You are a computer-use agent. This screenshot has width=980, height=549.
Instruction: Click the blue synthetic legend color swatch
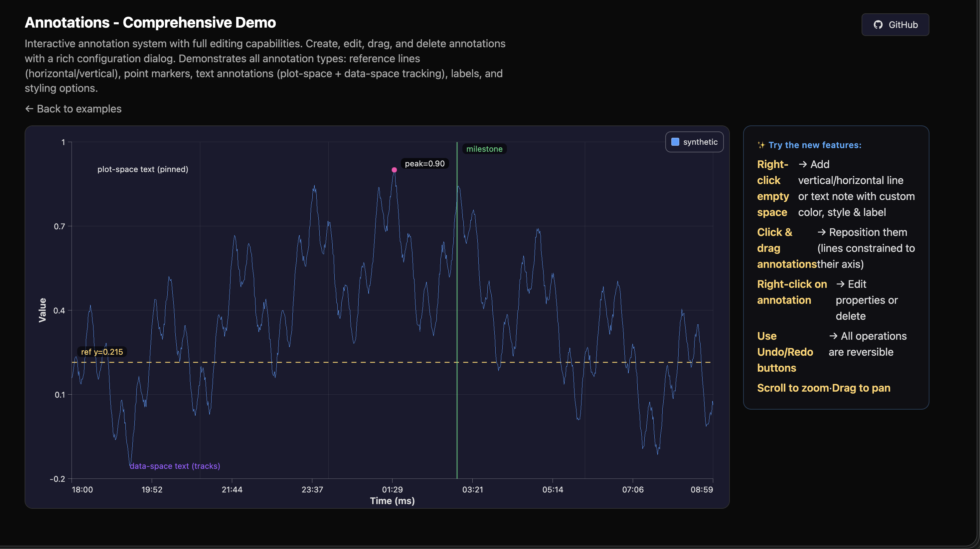click(x=675, y=142)
